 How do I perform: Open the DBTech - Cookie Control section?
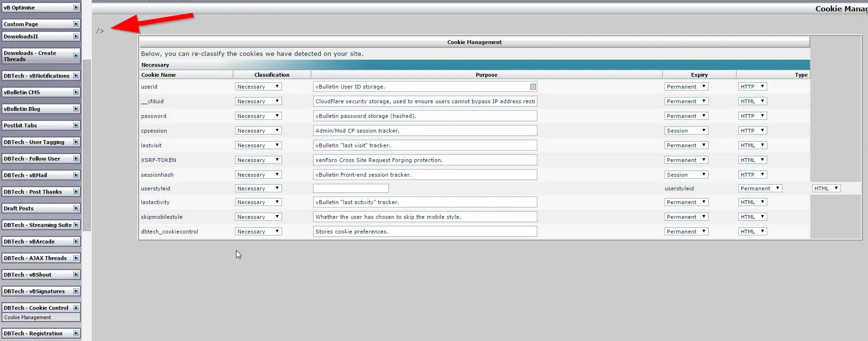click(41, 308)
